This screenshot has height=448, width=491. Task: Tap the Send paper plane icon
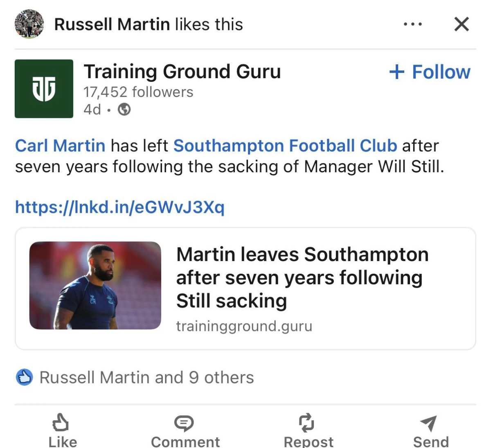428,423
